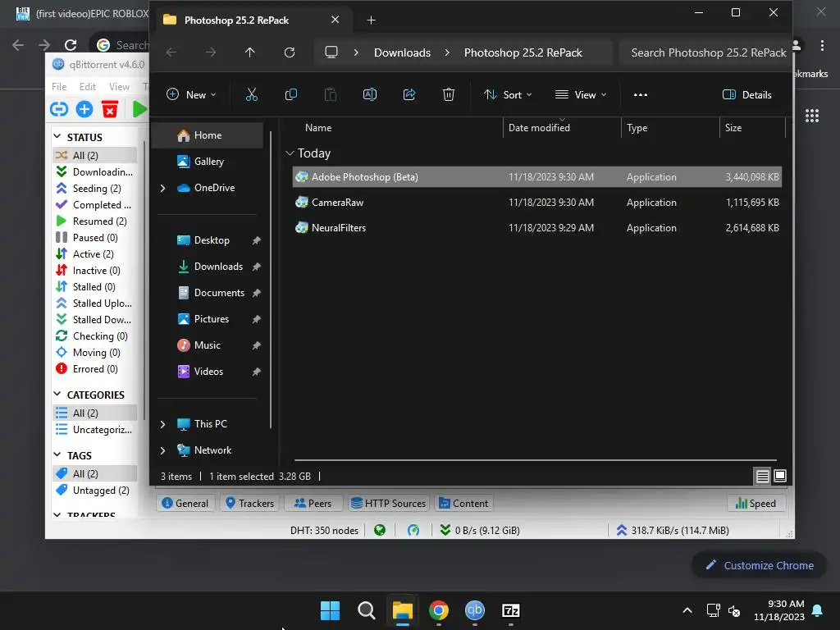Open the Edit menu in qBittorrent
The image size is (840, 630).
tap(87, 87)
